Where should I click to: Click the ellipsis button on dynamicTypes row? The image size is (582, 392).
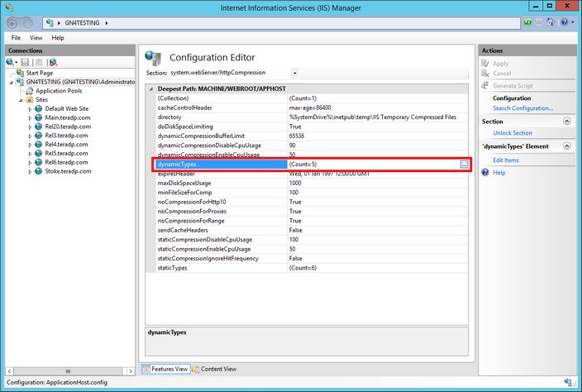(464, 165)
